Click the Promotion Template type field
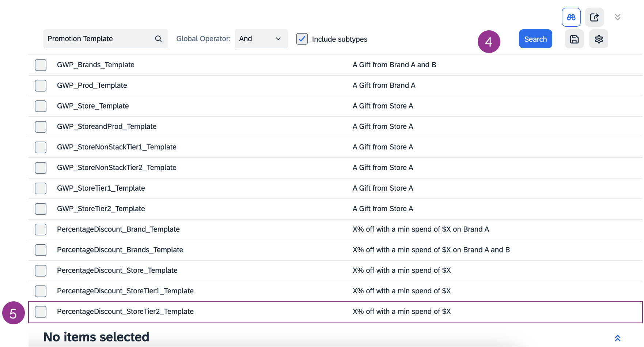Image resolution: width=644 pixels, height=347 pixels. 99,39
